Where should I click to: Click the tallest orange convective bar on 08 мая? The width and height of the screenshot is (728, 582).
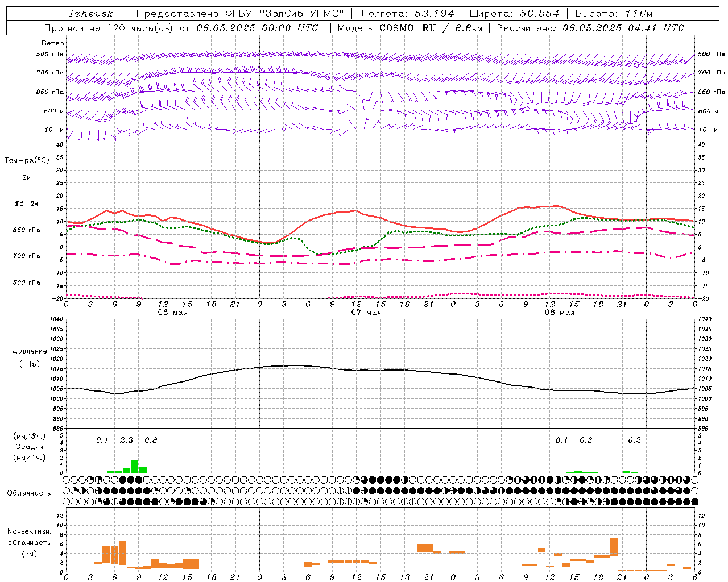(614, 547)
